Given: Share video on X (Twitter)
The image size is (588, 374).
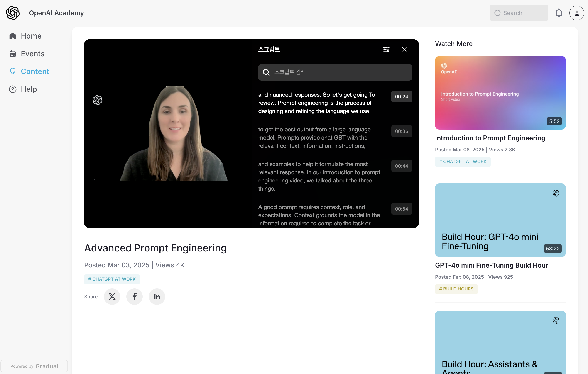Looking at the screenshot, I should coord(112,297).
